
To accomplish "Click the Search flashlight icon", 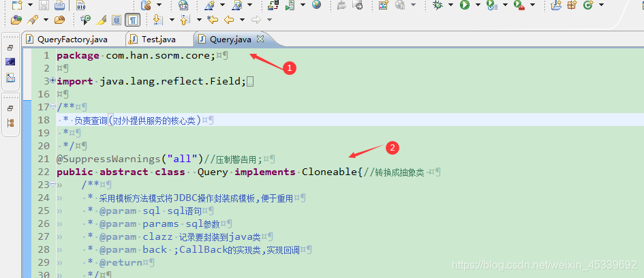I will click(33, 19).
